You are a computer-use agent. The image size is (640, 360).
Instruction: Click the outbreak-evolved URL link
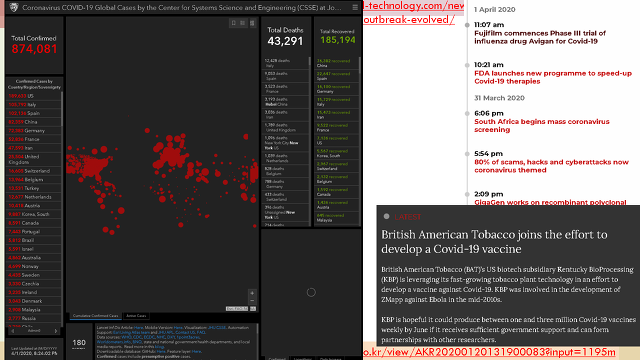[x=409, y=20]
